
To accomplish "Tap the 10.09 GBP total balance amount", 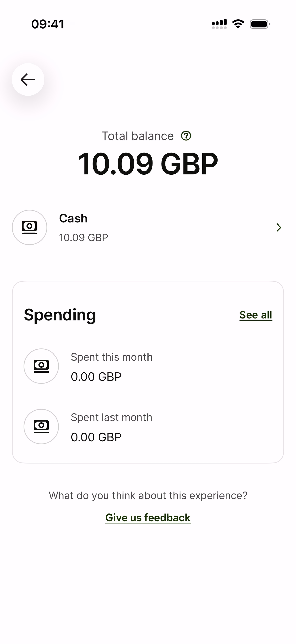I will [148, 164].
